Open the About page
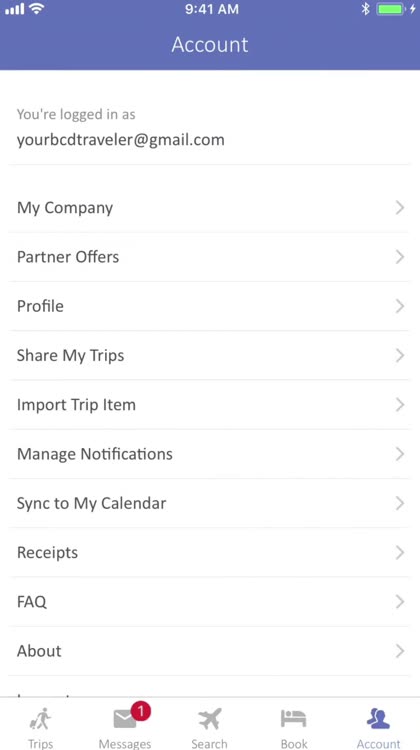This screenshot has height=750, width=420. 209,651
